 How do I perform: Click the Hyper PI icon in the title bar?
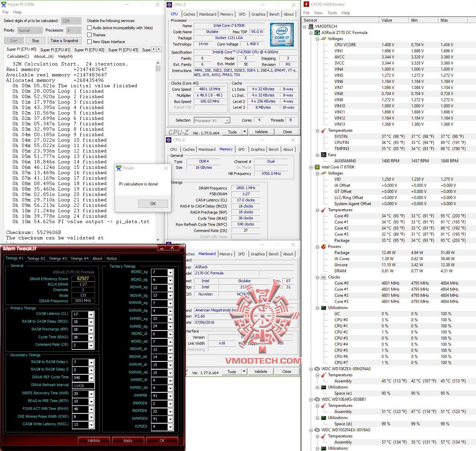(3, 4)
